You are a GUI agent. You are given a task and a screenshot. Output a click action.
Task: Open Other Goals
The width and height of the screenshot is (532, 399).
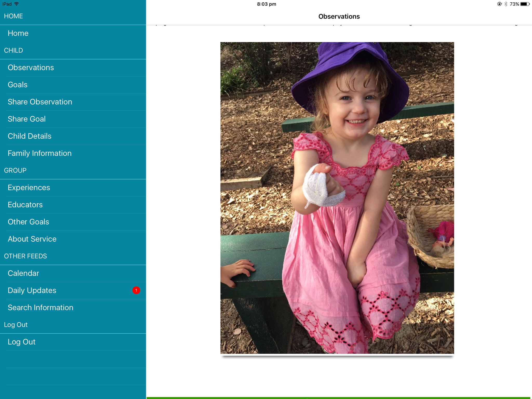tap(73, 222)
